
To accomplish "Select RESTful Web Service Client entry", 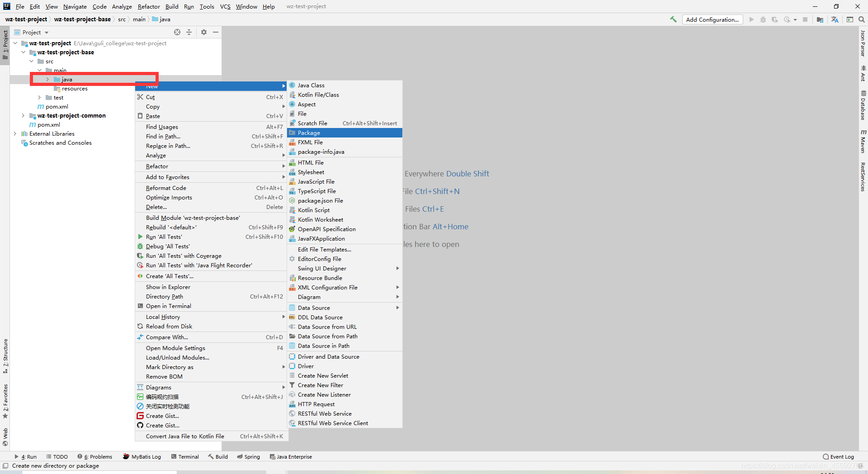I will pyautogui.click(x=344, y=423).
